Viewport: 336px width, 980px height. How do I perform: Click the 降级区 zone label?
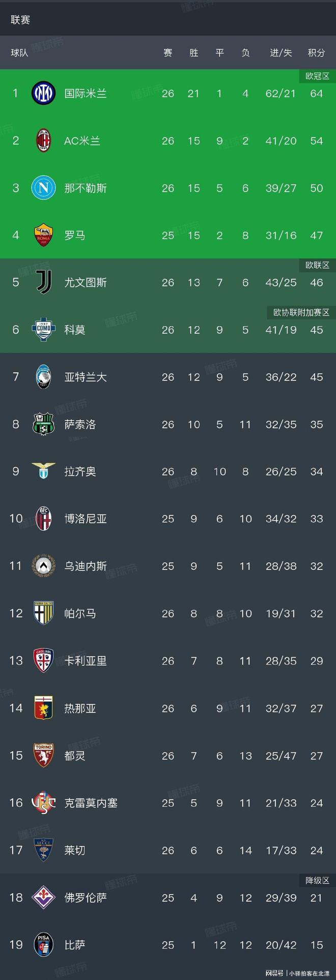[317, 880]
